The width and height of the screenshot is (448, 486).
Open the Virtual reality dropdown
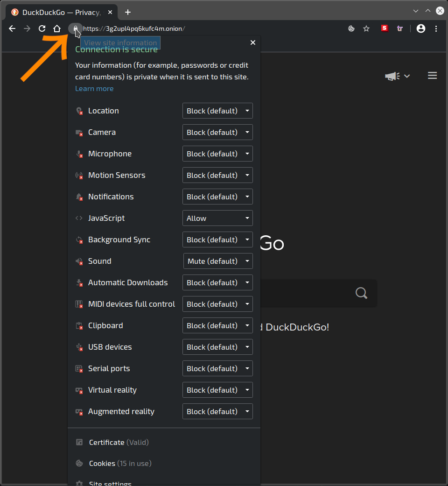click(x=217, y=390)
